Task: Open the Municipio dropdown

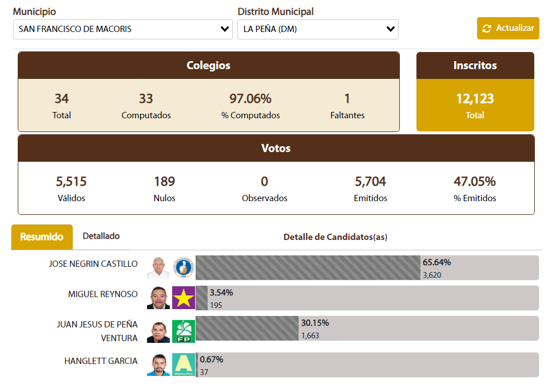Action: coord(122,29)
